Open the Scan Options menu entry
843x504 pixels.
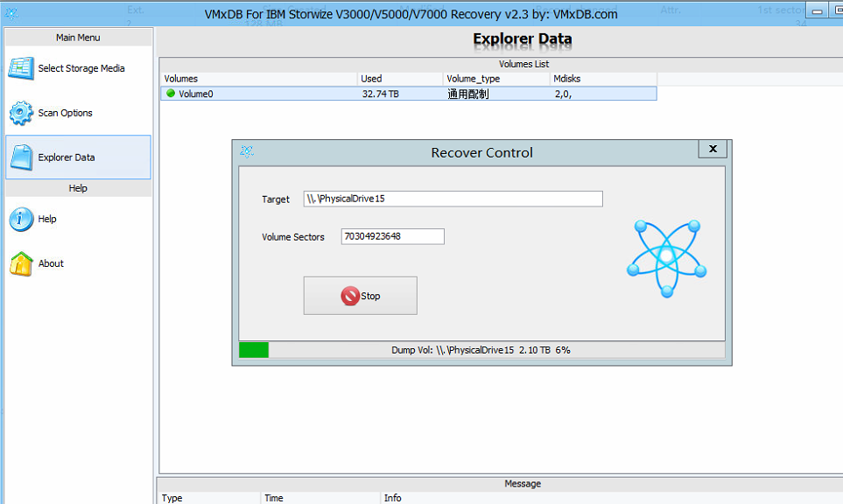(x=78, y=113)
